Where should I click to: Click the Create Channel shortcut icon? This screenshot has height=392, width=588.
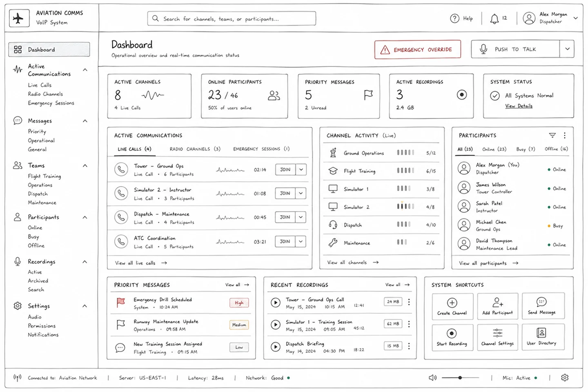coord(452,303)
